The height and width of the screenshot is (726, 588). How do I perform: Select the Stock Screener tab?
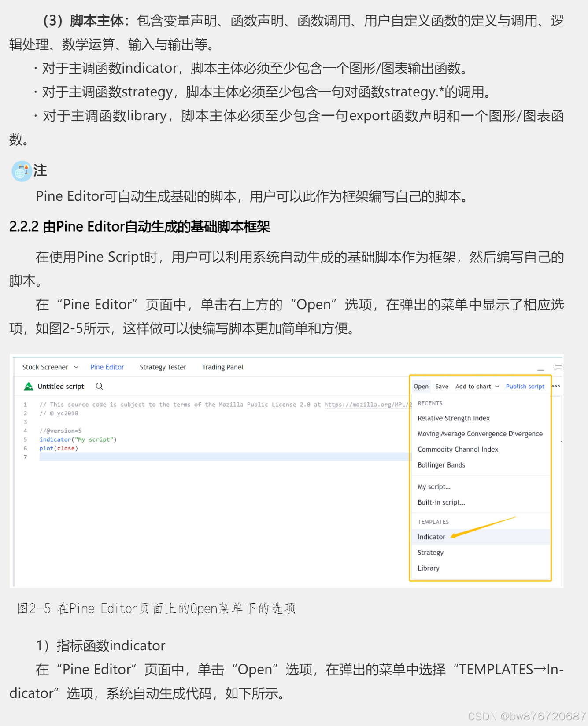tap(45, 367)
